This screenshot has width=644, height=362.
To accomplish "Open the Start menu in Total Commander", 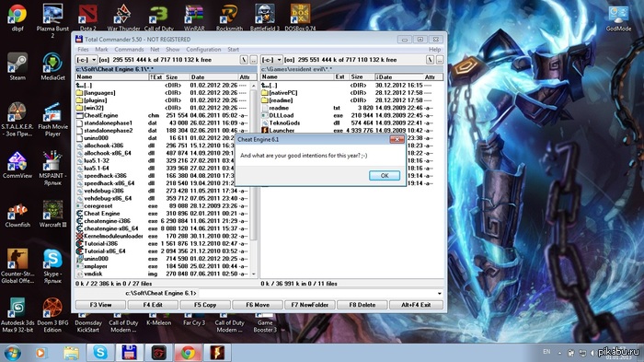I will click(234, 50).
